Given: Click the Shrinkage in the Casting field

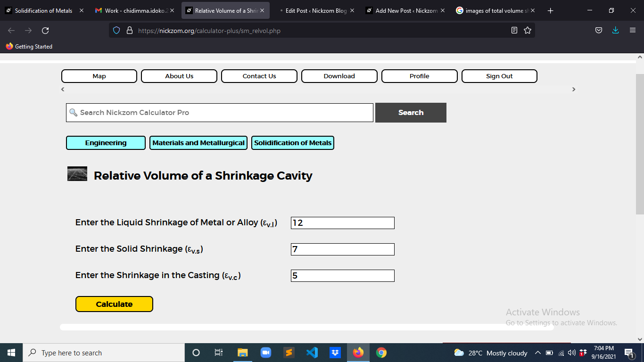Looking at the screenshot, I should [343, 276].
